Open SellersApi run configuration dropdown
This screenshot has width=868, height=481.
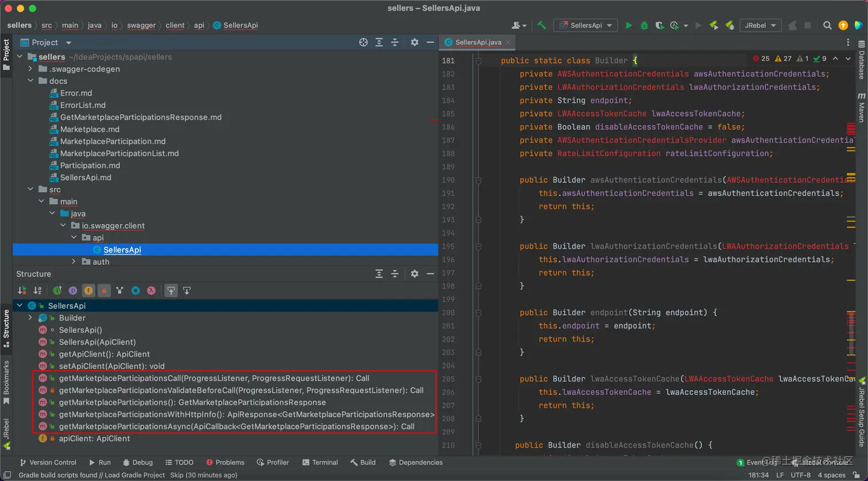tap(586, 25)
